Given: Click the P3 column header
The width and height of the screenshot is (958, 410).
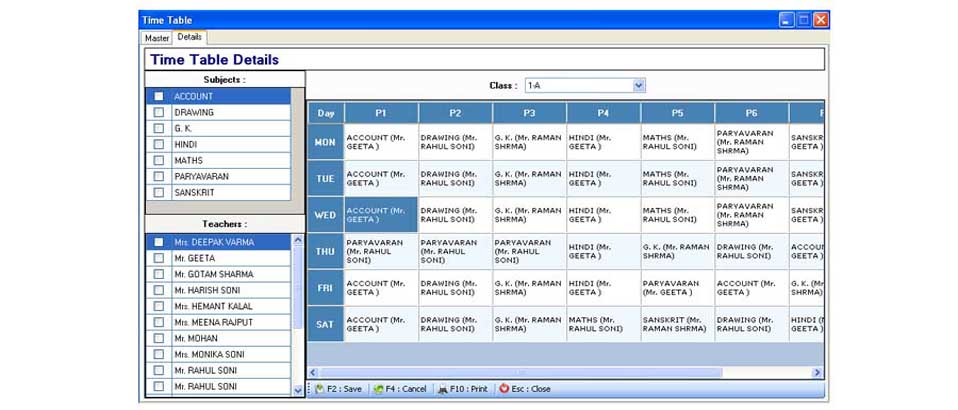Looking at the screenshot, I should (x=529, y=113).
